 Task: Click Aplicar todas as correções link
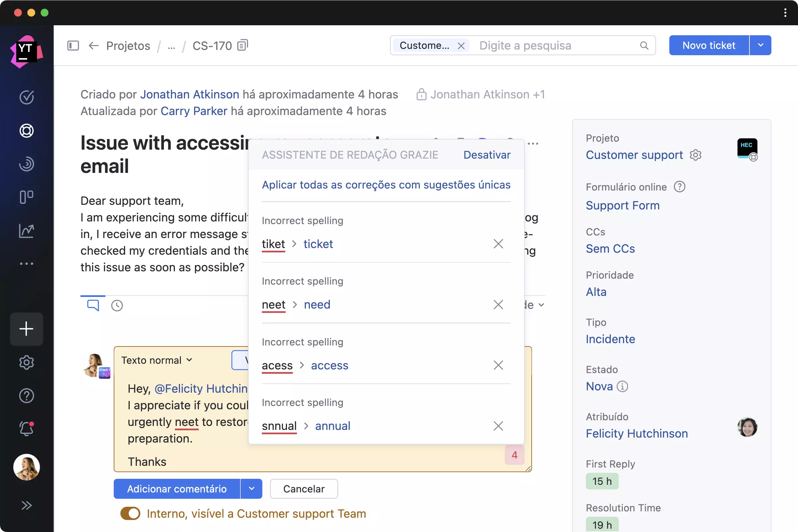click(386, 185)
